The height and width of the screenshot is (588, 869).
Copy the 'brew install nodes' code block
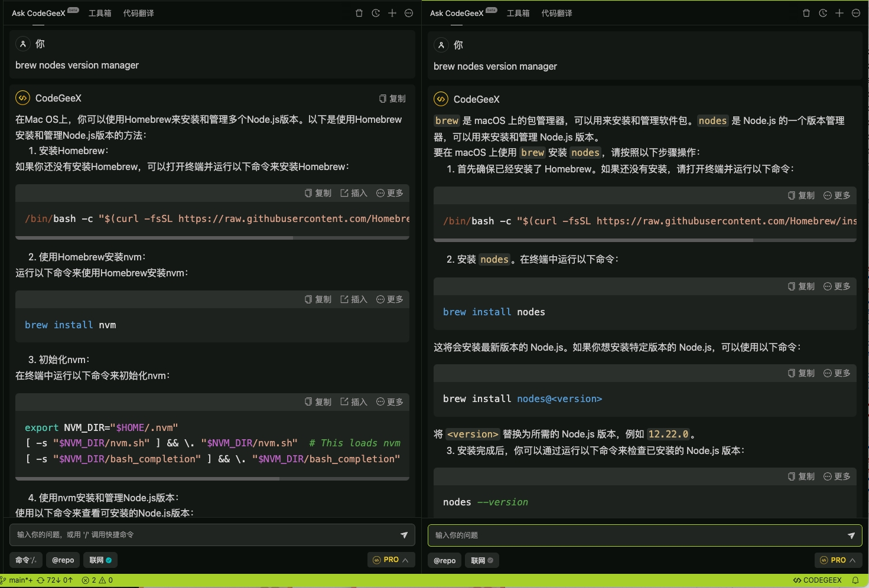pos(801,286)
